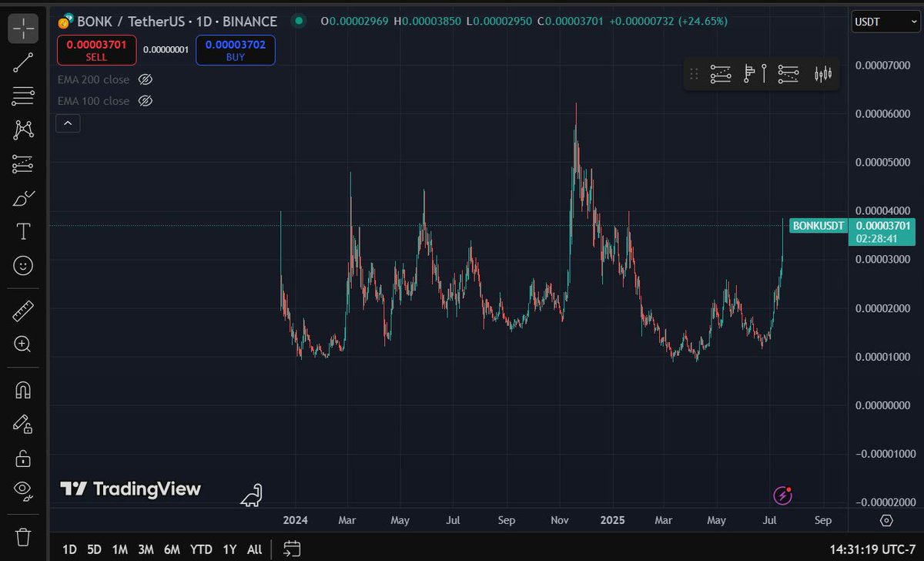
Task: Switch to the 3M time range
Action: pos(146,549)
